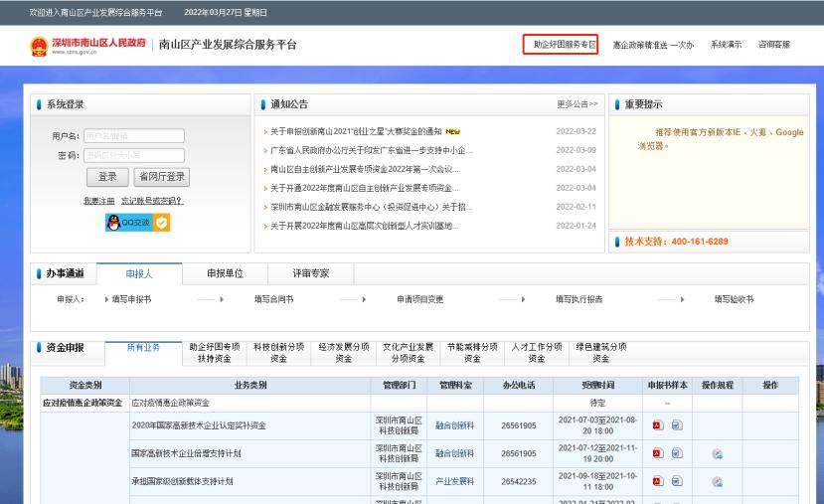Open document sample icon for 承担国家级创新载体支持计划
The height and width of the screenshot is (504, 824).
[x=677, y=481]
